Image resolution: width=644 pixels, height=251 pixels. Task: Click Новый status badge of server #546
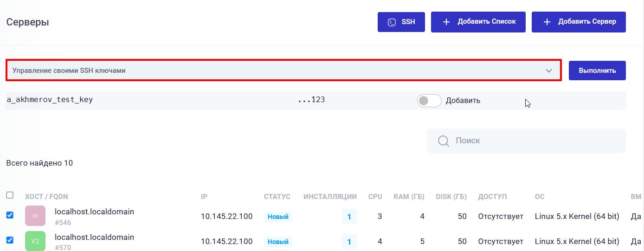click(x=278, y=217)
